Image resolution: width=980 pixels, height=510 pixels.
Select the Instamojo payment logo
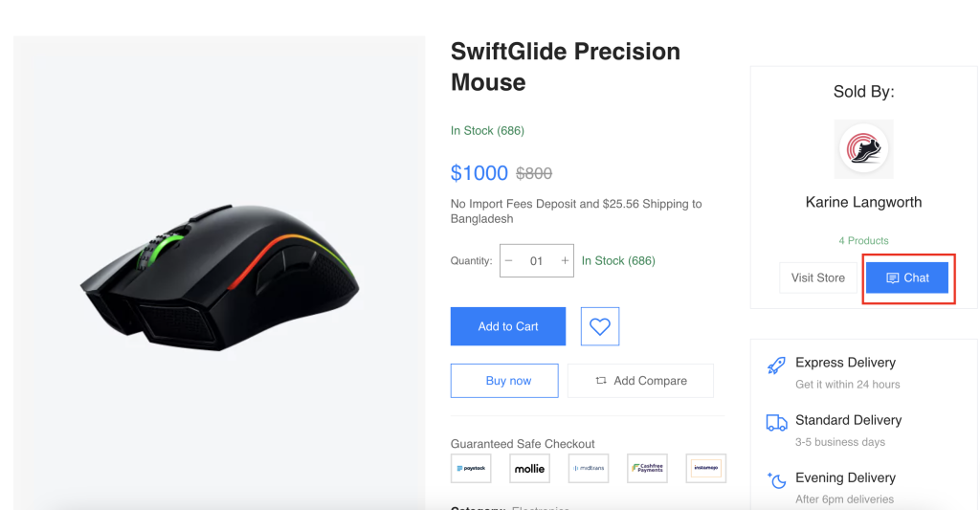pyautogui.click(x=705, y=468)
